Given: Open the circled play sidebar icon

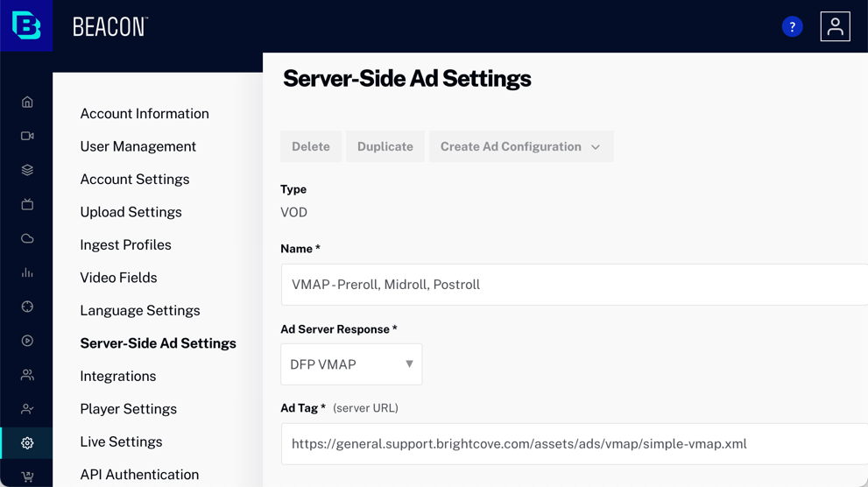Looking at the screenshot, I should tap(27, 341).
